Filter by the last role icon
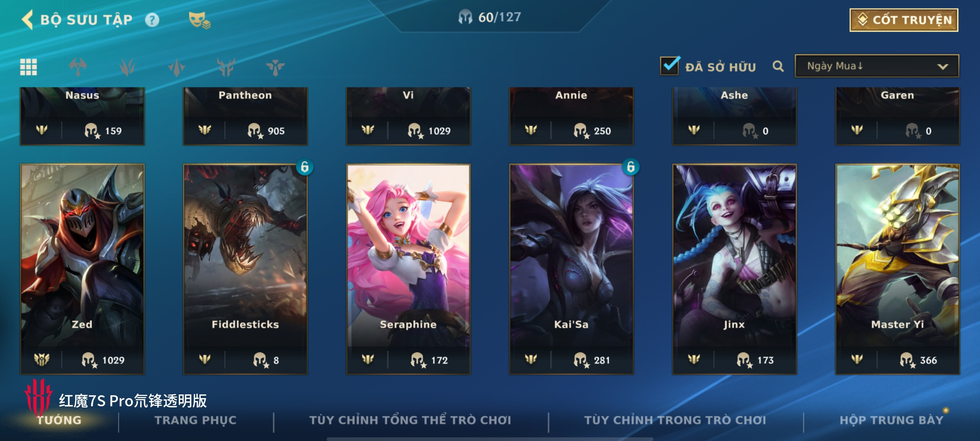 (275, 67)
